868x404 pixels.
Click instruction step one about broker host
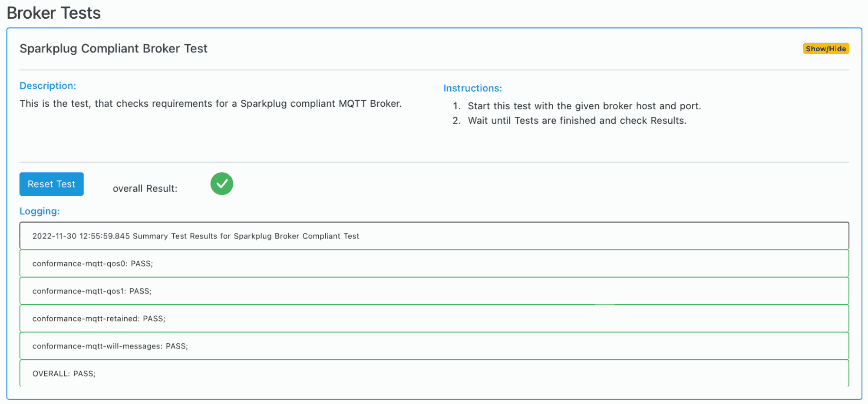click(x=584, y=106)
